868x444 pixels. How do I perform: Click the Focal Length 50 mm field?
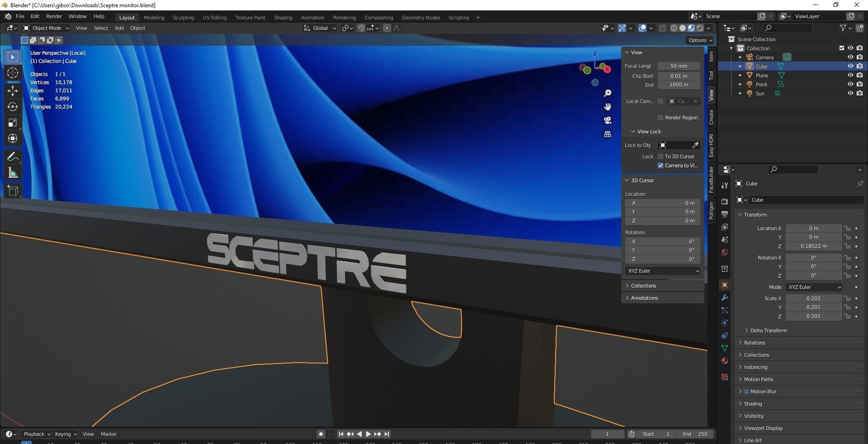[x=679, y=66]
